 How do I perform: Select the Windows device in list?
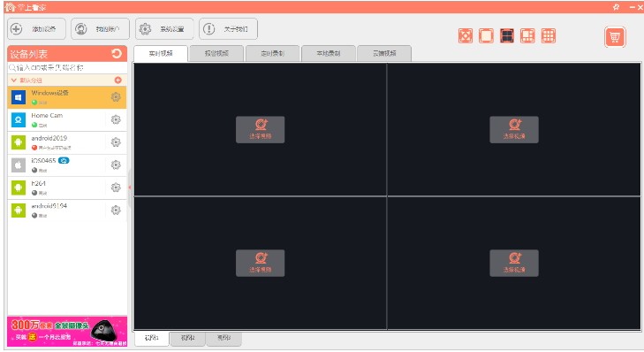pyautogui.click(x=67, y=97)
